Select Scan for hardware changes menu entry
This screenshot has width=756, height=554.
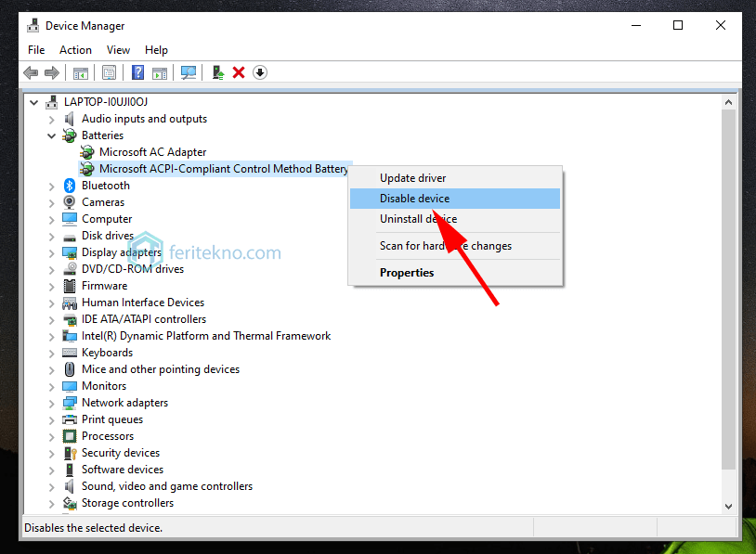[x=455, y=246]
